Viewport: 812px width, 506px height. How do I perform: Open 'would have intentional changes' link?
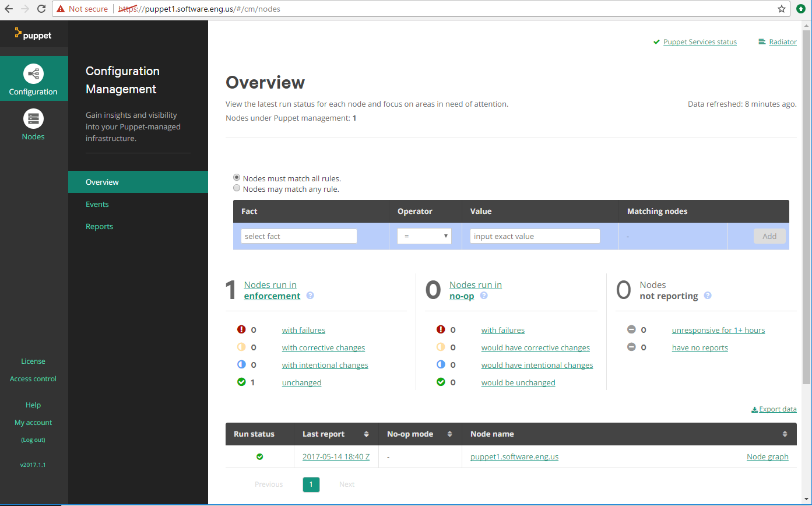click(537, 365)
